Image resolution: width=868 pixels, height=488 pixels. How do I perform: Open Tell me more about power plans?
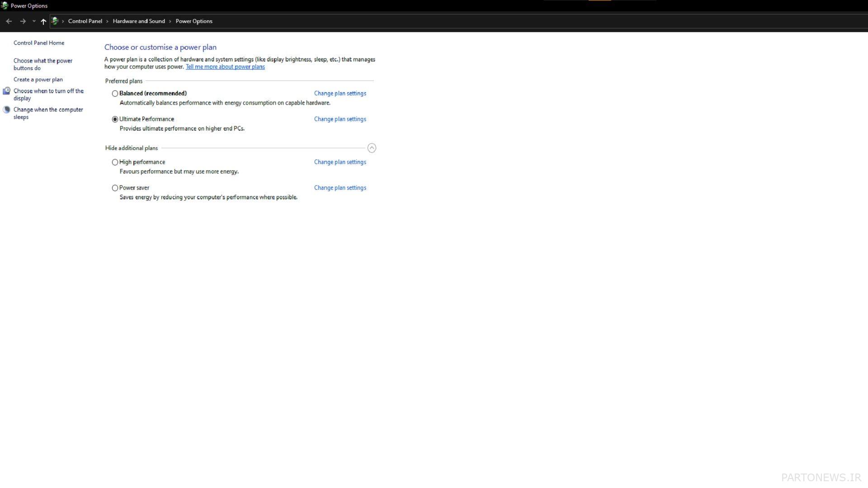[x=225, y=67]
